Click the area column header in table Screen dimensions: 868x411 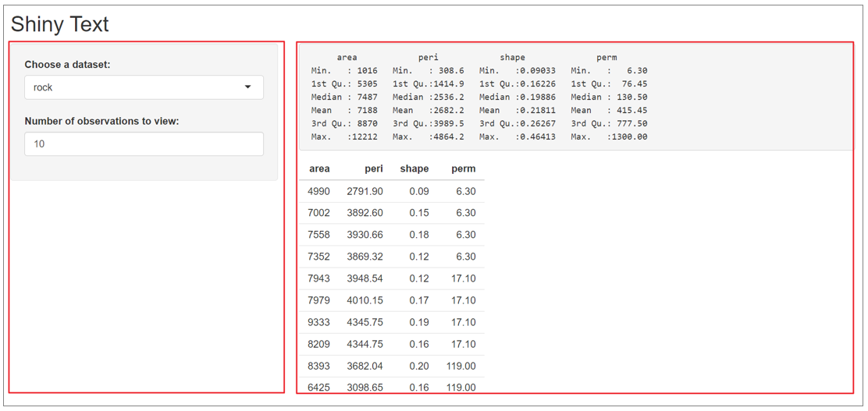coord(319,168)
